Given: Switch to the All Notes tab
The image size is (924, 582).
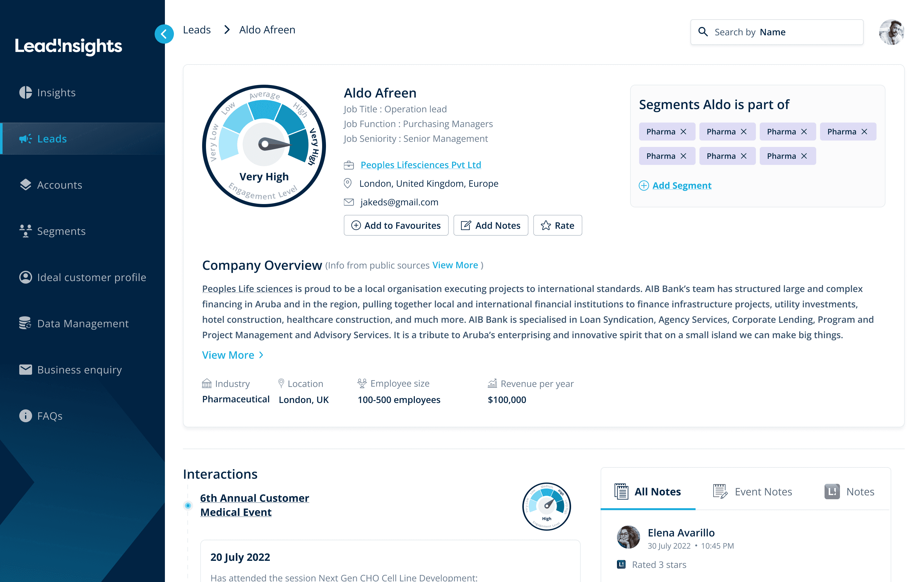Looking at the screenshot, I should click(648, 492).
